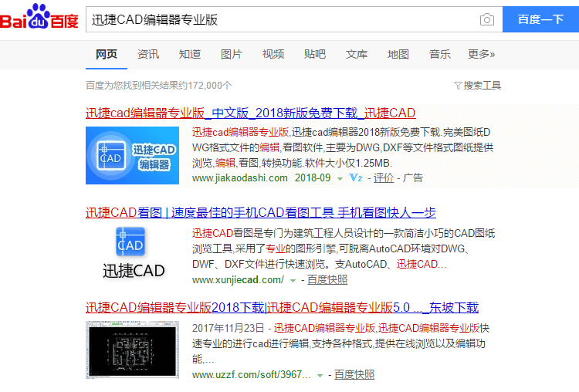The width and height of the screenshot is (579, 392).
Task: Click the 百度一下 search button
Action: point(540,19)
